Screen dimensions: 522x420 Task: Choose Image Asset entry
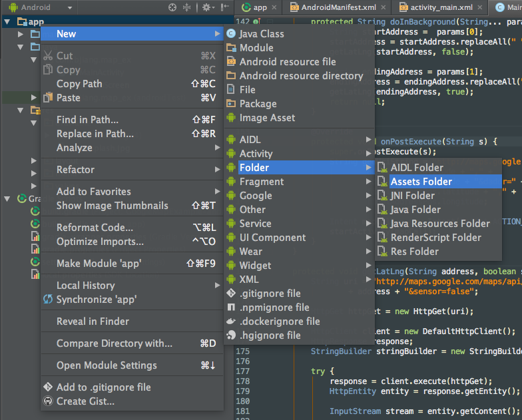[299, 118]
